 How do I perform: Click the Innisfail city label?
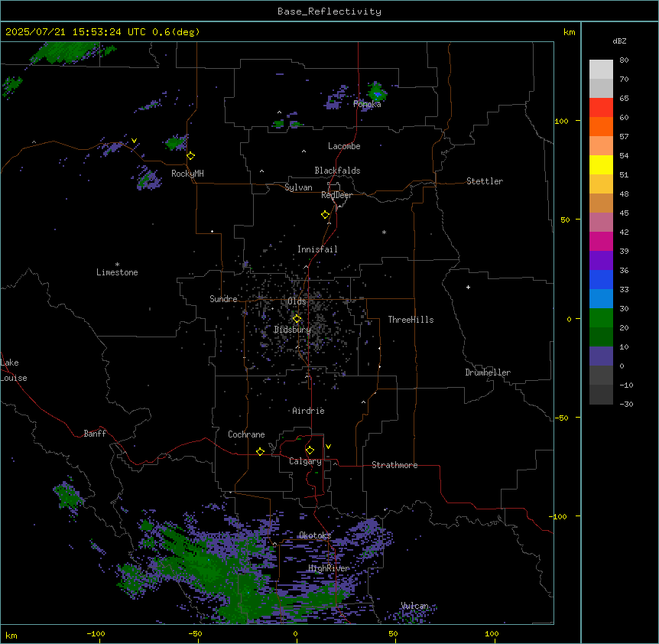click(x=317, y=249)
